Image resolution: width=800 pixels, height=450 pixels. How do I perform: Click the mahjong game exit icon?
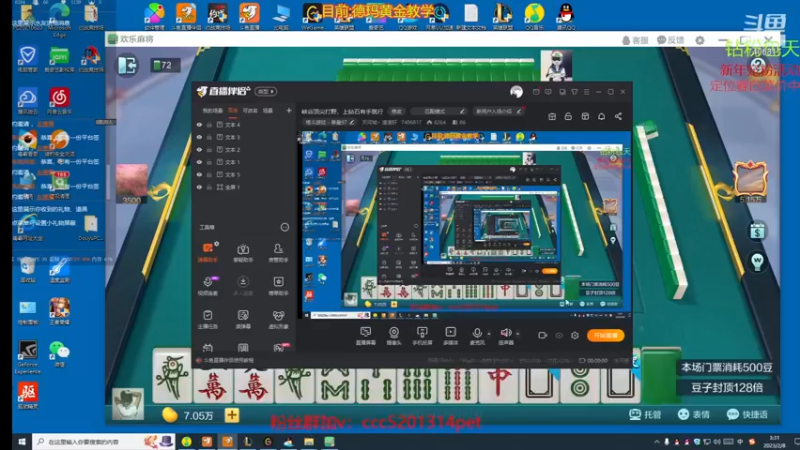pyautogui.click(x=127, y=65)
